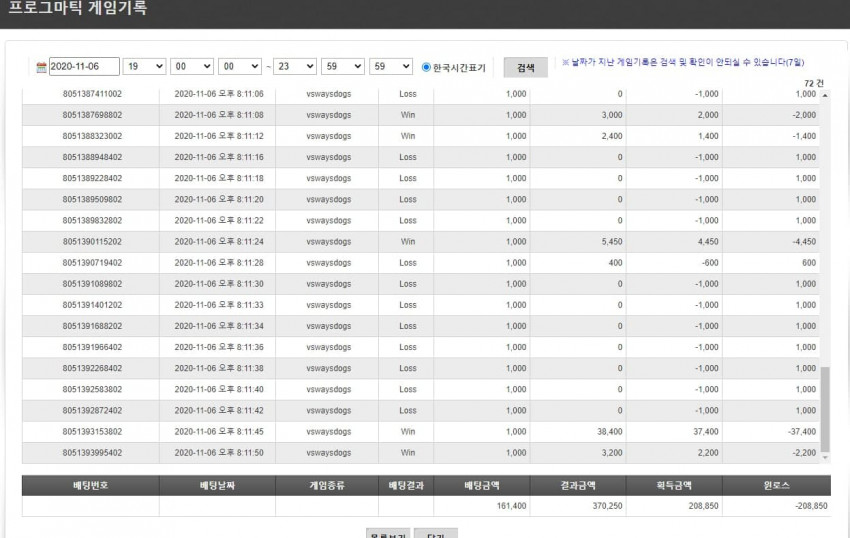Click total gained amount 208,850

703,506
